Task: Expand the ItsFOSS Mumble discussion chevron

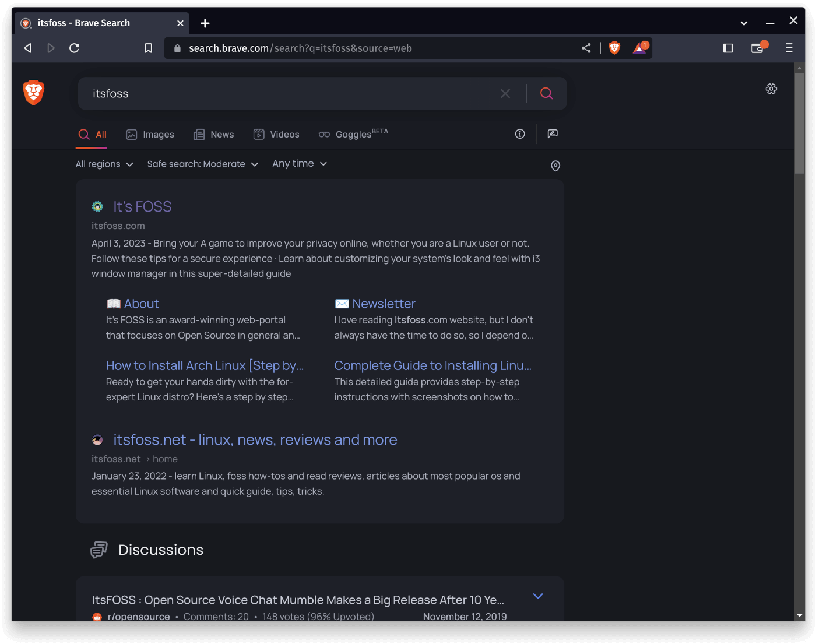Action: point(537,596)
